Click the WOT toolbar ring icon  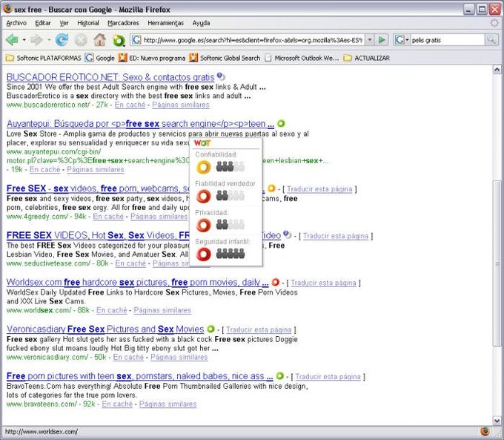click(119, 40)
